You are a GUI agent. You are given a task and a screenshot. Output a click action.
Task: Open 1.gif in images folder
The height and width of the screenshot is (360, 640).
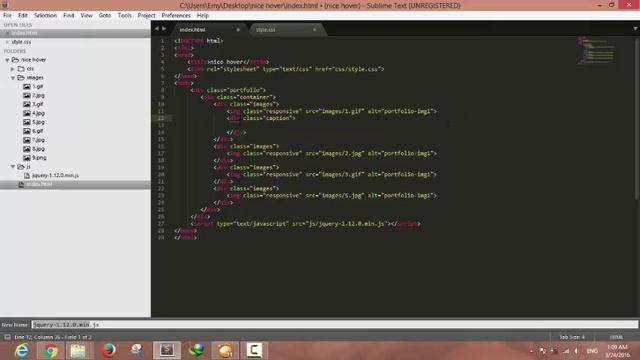pos(38,87)
